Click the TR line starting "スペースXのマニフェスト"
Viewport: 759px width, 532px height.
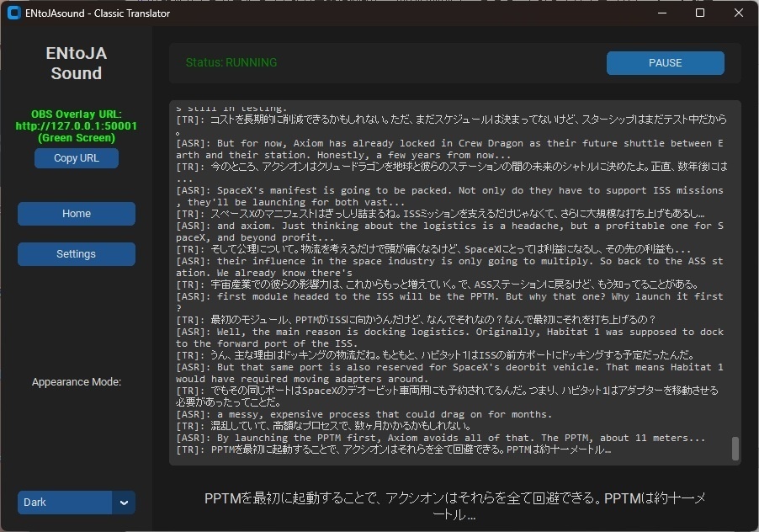coord(440,214)
